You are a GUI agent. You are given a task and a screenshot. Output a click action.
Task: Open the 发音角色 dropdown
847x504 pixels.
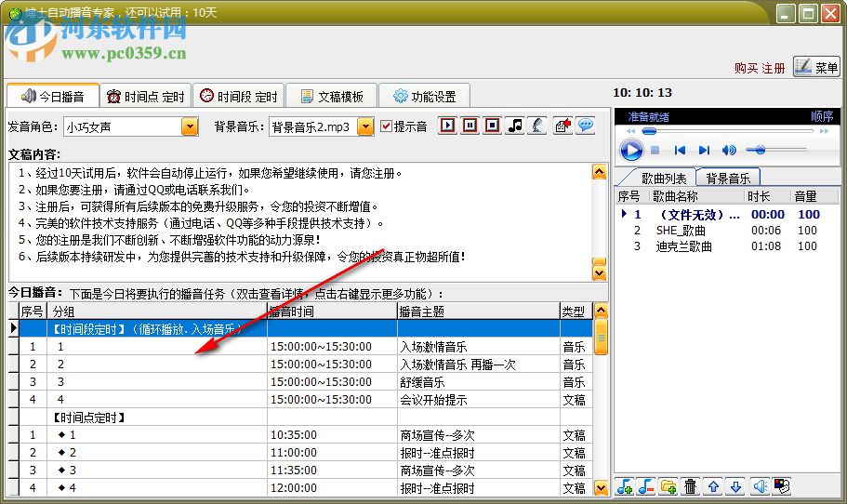click(189, 126)
